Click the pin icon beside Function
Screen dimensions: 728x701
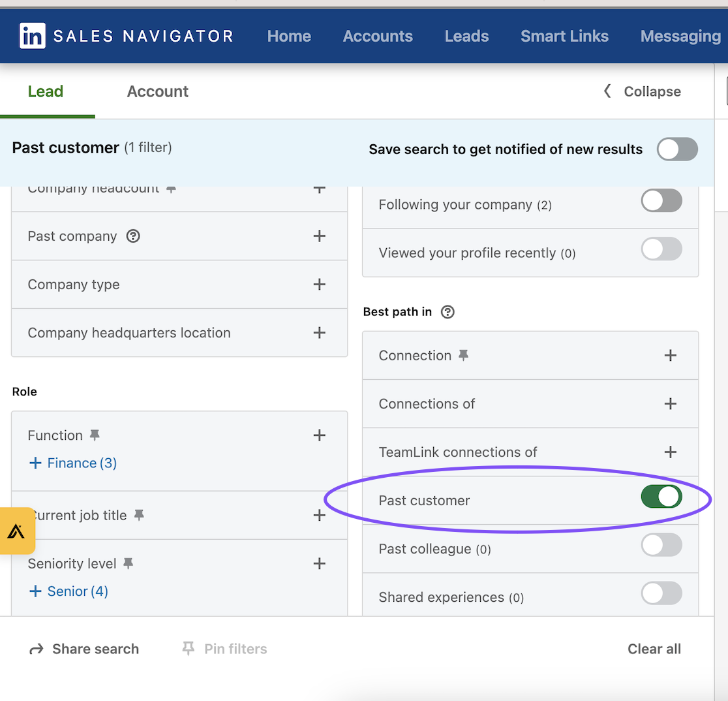(95, 435)
